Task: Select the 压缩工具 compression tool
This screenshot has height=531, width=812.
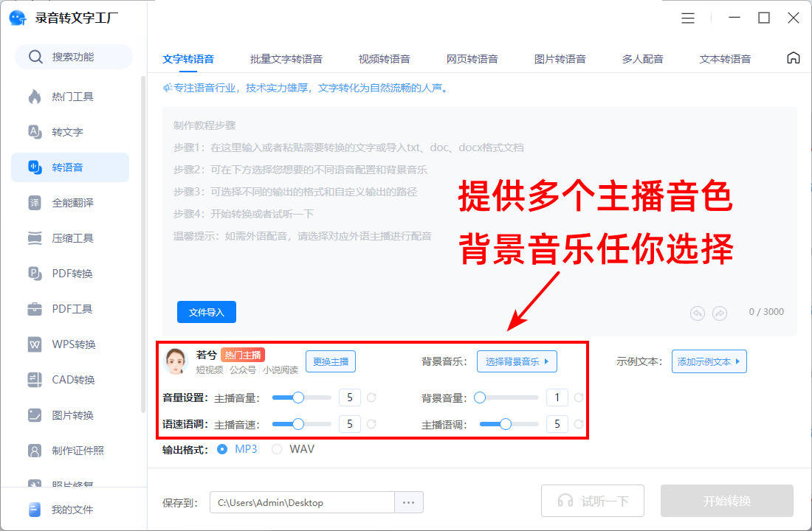Action: pyautogui.click(x=73, y=237)
